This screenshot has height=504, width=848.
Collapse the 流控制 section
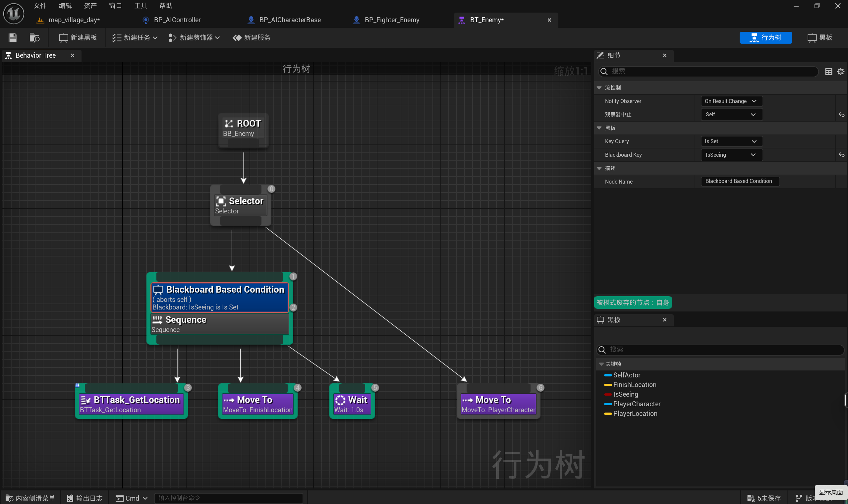pos(599,87)
